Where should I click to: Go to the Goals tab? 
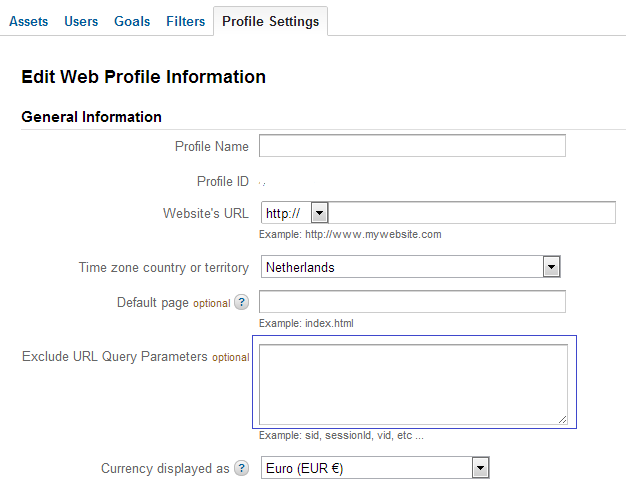(x=132, y=21)
